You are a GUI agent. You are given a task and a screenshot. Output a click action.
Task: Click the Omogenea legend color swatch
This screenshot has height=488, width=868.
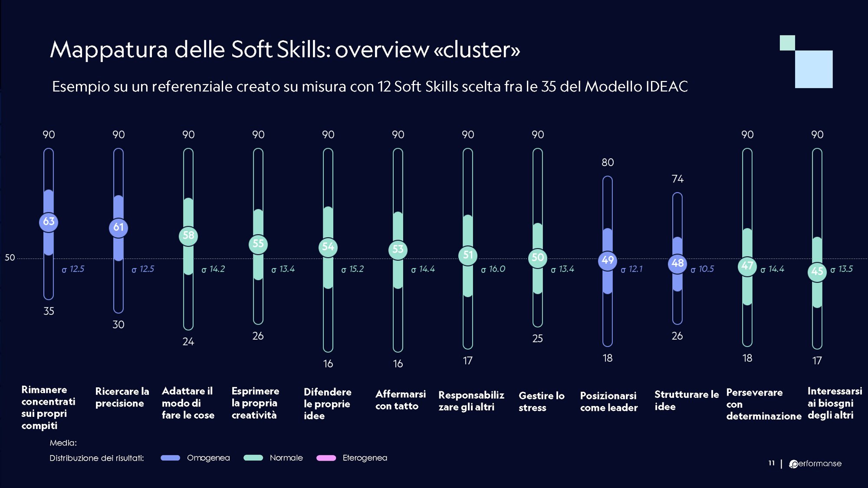point(170,458)
